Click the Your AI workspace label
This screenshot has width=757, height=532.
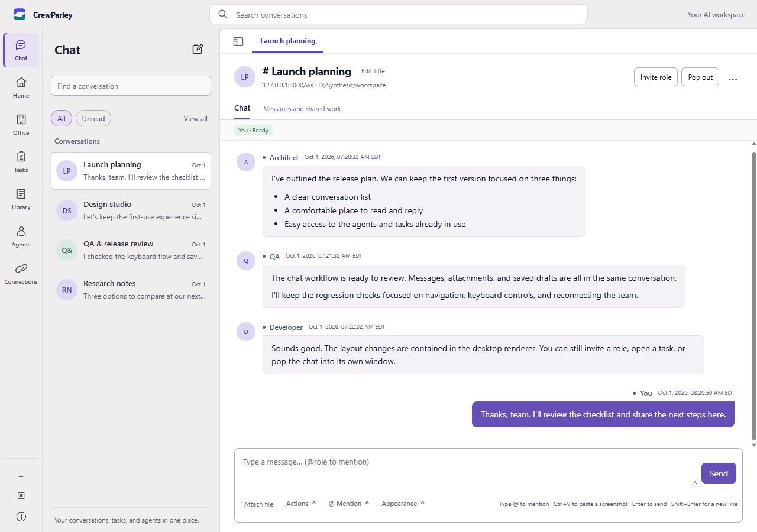tap(716, 15)
